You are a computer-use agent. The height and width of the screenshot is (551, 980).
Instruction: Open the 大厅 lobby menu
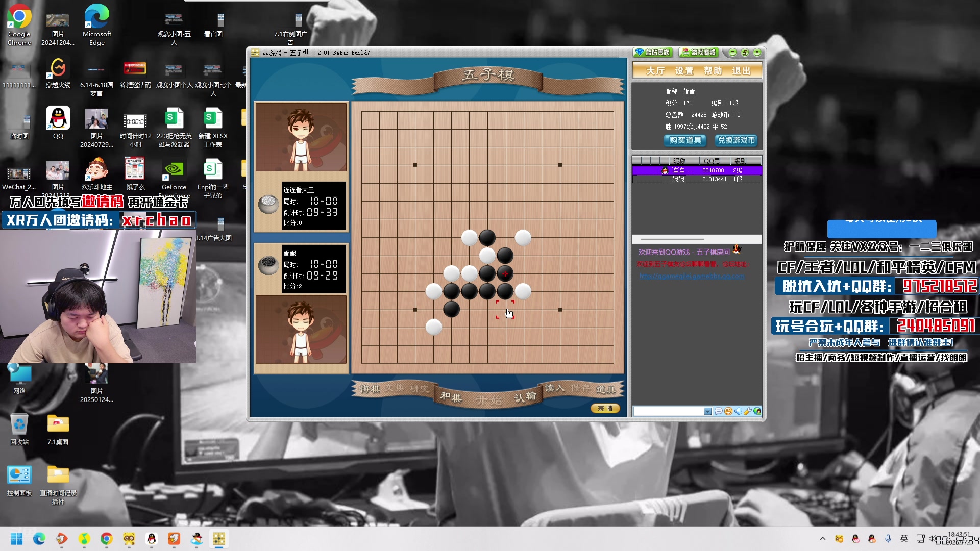click(x=655, y=71)
